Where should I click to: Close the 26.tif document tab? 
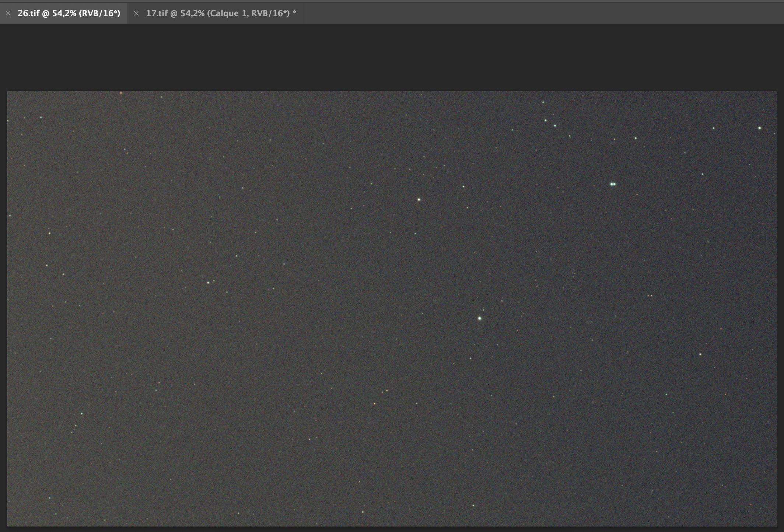tap(8, 13)
